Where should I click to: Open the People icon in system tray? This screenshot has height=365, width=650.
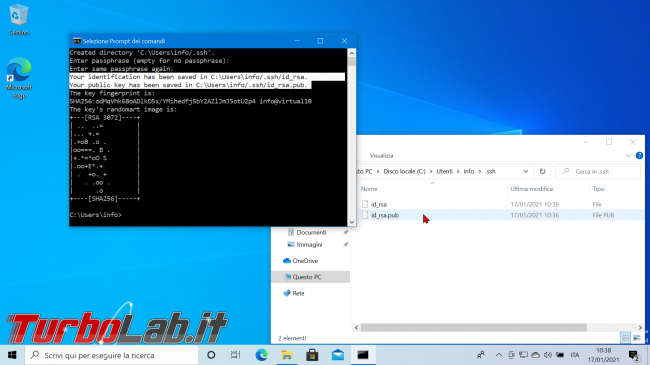pyautogui.click(x=481, y=355)
